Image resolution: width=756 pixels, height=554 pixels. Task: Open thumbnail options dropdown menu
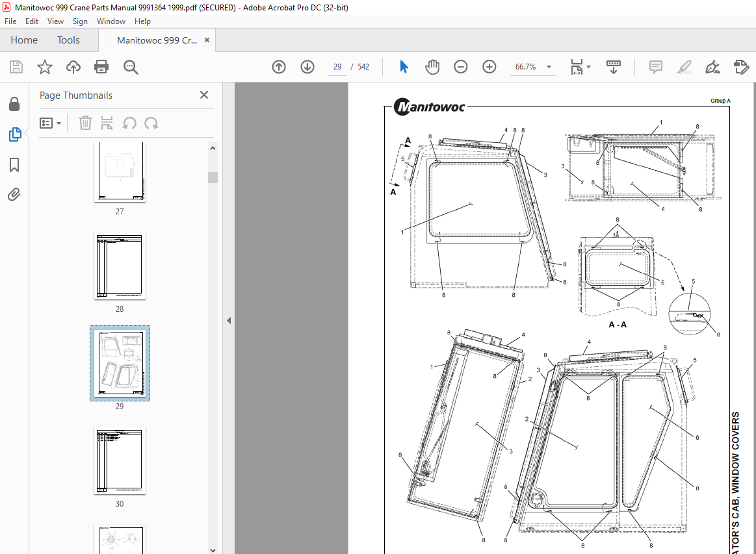point(51,123)
